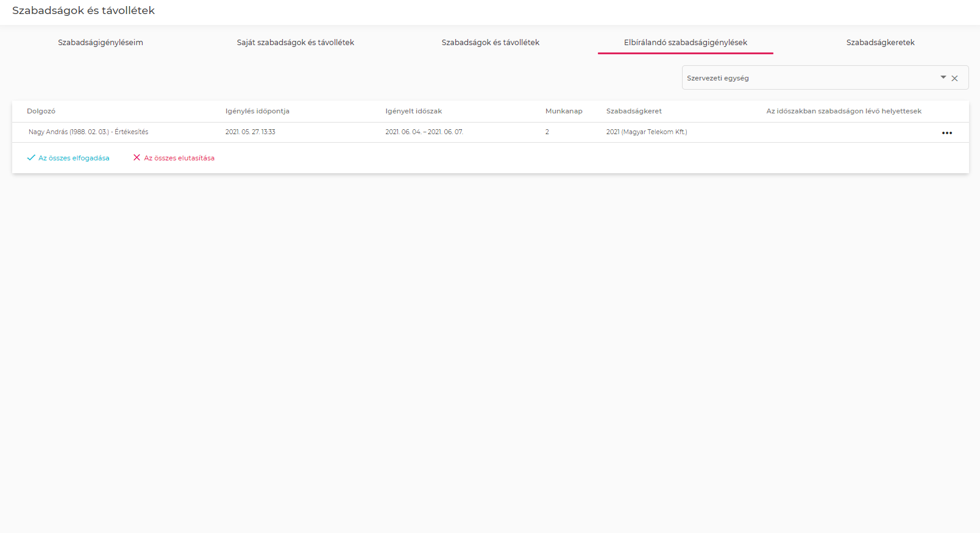Click the Igénylés időpontja column header

tap(257, 112)
